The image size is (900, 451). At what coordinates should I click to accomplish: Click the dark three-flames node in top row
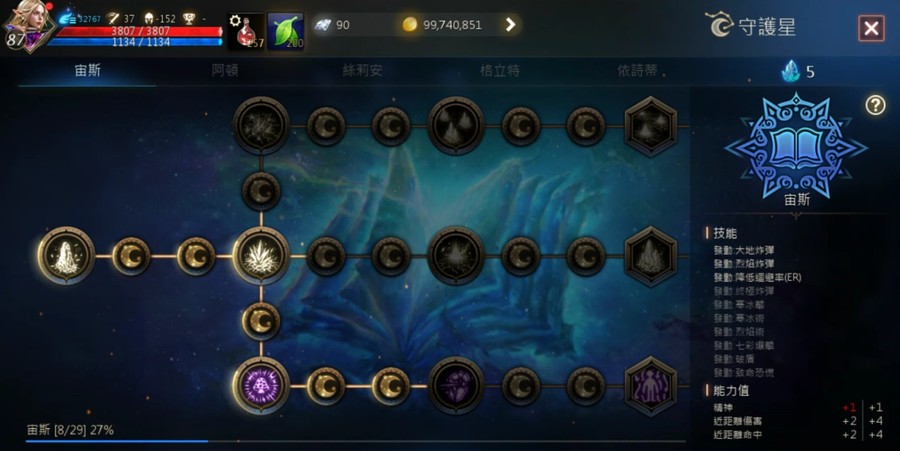coord(456,125)
